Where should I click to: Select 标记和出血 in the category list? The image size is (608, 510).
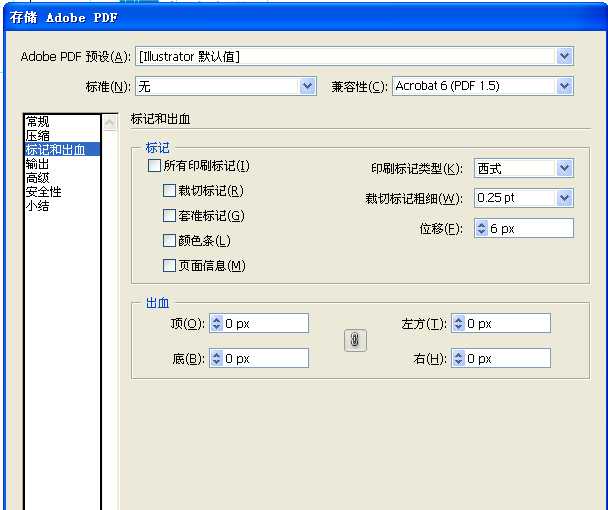pos(62,149)
